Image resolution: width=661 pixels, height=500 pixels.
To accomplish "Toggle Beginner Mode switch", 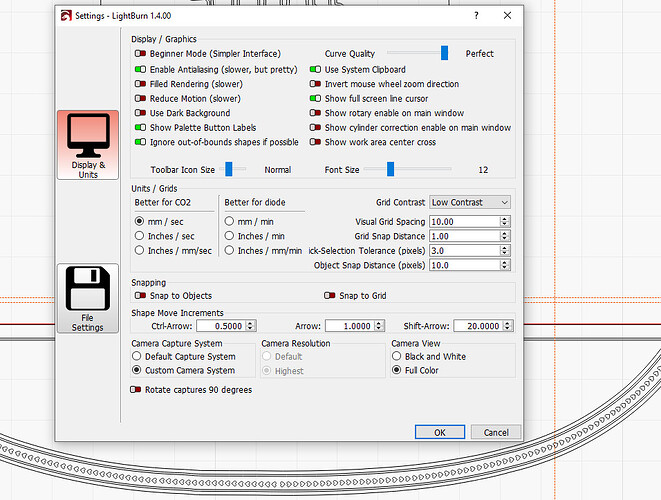I will click(141, 54).
